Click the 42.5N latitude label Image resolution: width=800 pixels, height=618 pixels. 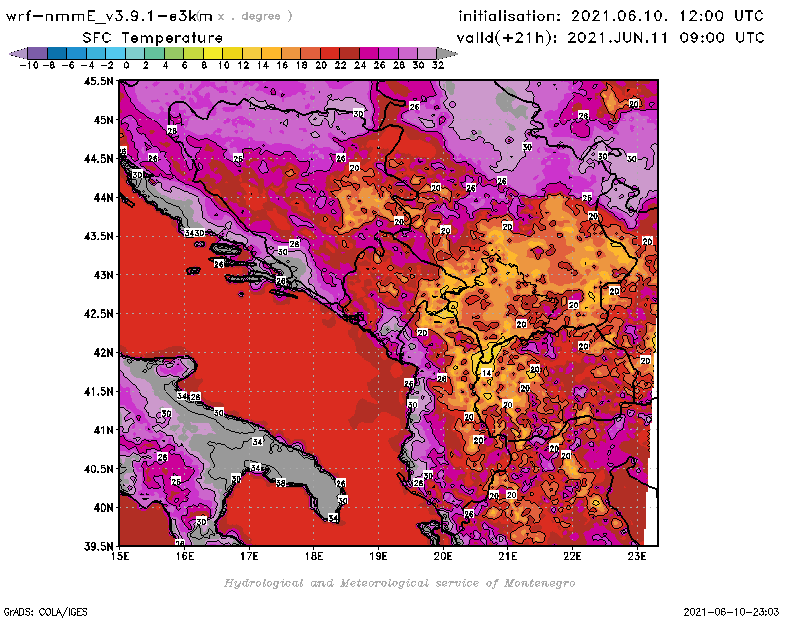click(98, 314)
